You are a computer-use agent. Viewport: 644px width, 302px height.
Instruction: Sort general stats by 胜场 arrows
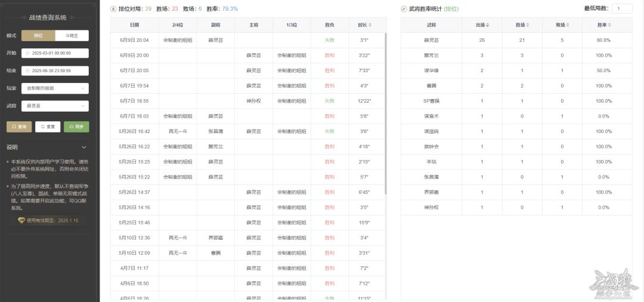528,25
